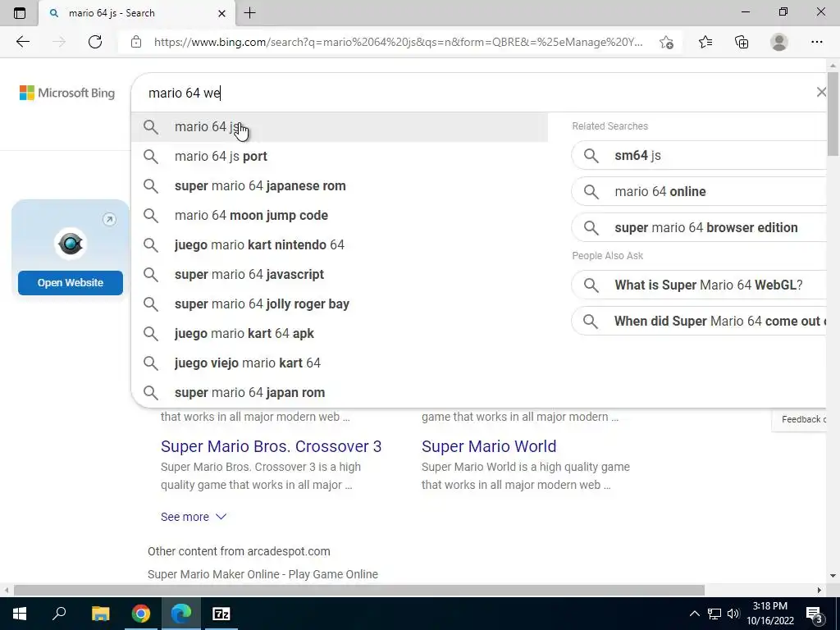Select 'mario 64 js port' suggestion

[340, 157]
